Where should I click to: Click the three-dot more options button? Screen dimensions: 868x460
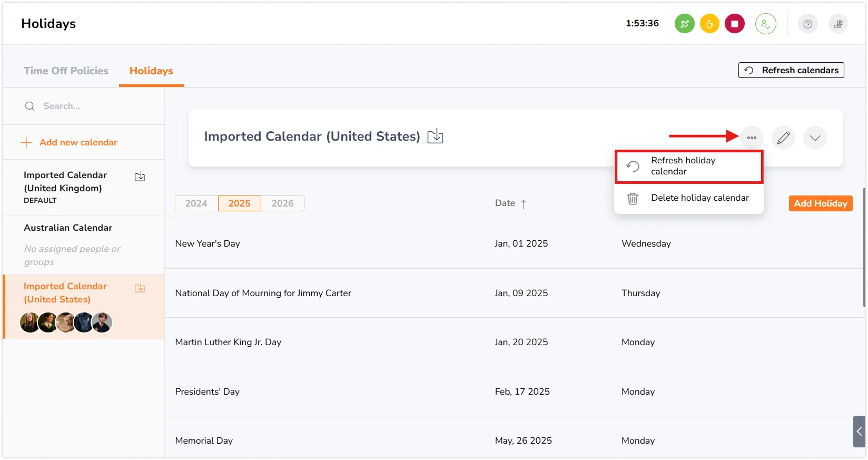click(752, 138)
